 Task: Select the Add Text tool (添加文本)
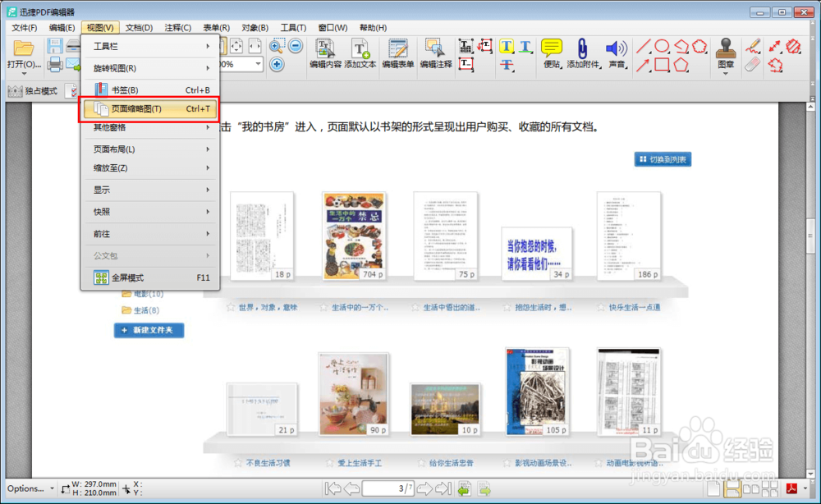click(360, 54)
